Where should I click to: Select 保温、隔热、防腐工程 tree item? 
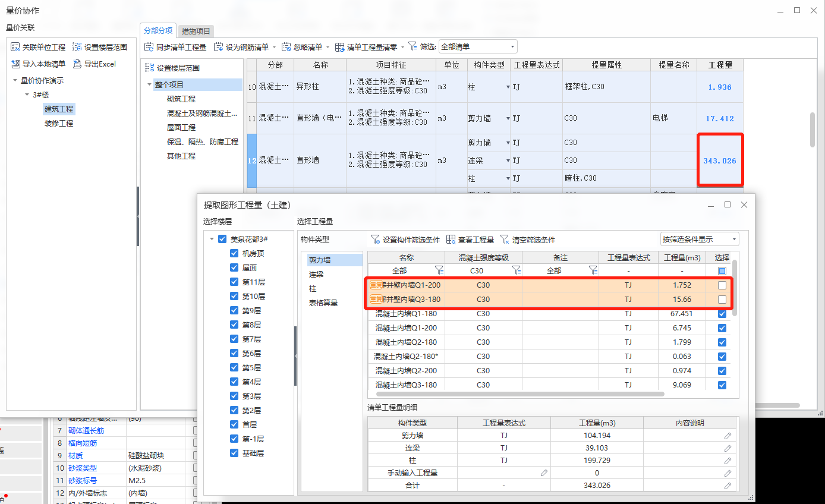click(x=202, y=141)
